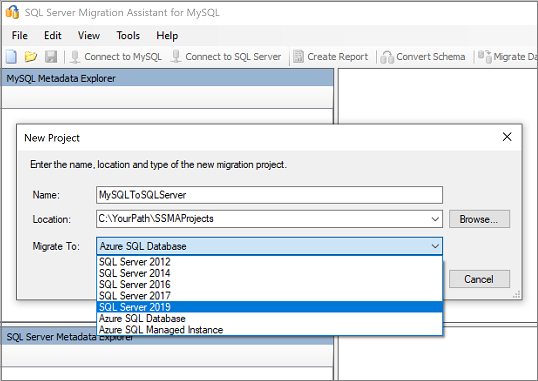Select SQL Server 2016 from list
Screen dimensions: 538x381
269,285
